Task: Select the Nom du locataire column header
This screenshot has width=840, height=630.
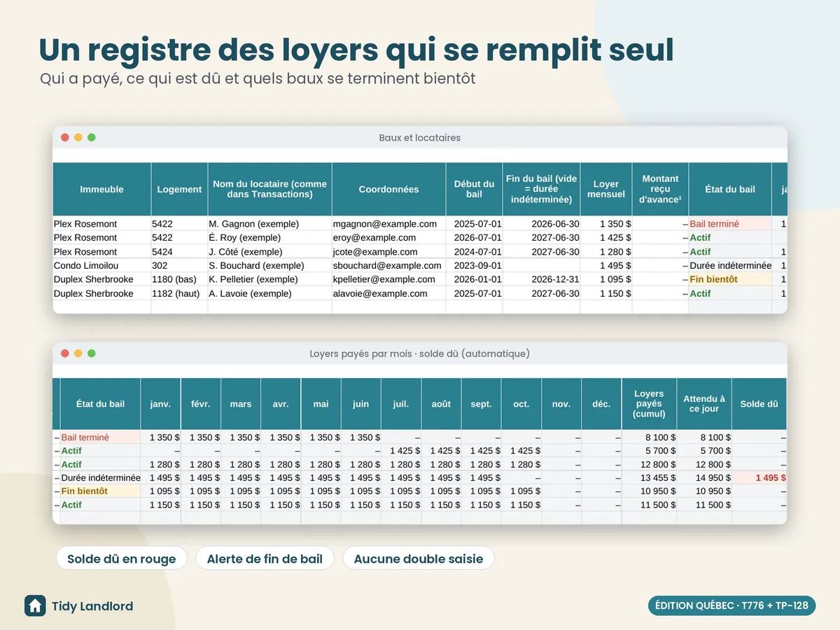Action: pos(269,189)
